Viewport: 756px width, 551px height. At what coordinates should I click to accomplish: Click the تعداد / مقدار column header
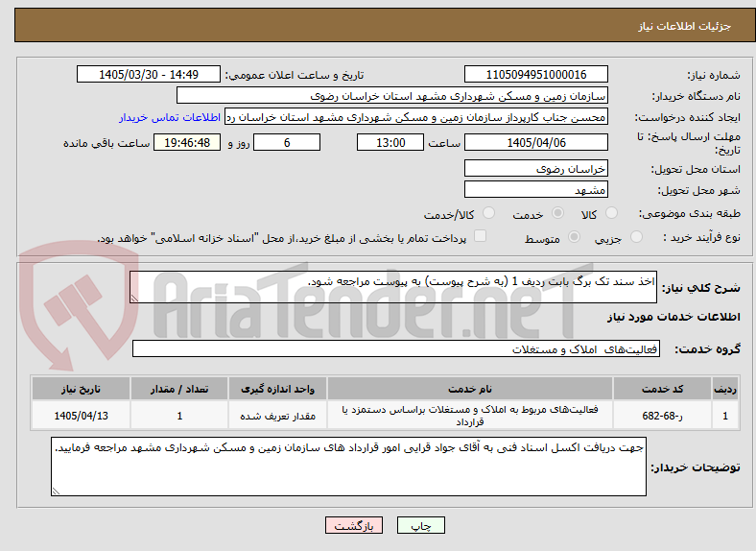pos(179,389)
